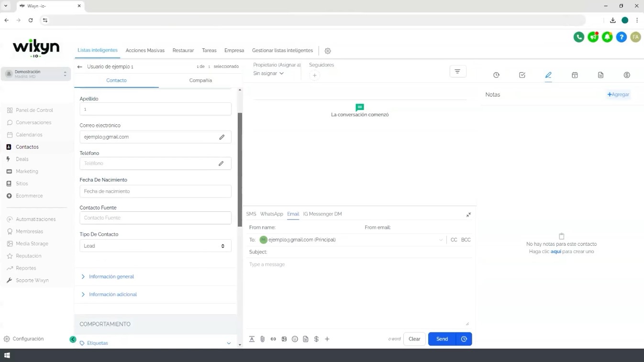Click the paperclip attachment icon
This screenshot has width=644, height=362.
(x=263, y=339)
